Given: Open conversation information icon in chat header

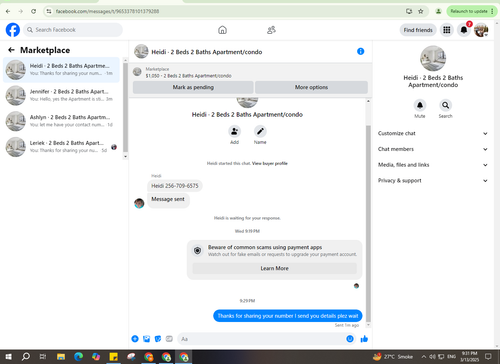Looking at the screenshot, I should tap(360, 51).
